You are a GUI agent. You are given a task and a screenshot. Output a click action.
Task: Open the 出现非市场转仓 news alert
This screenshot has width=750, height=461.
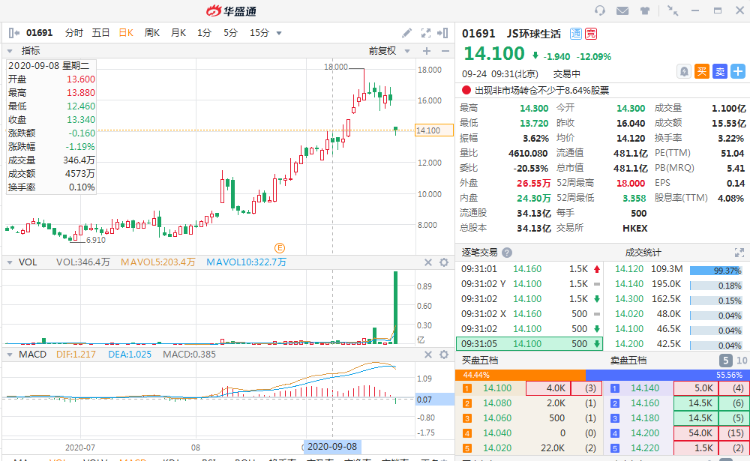(541, 90)
